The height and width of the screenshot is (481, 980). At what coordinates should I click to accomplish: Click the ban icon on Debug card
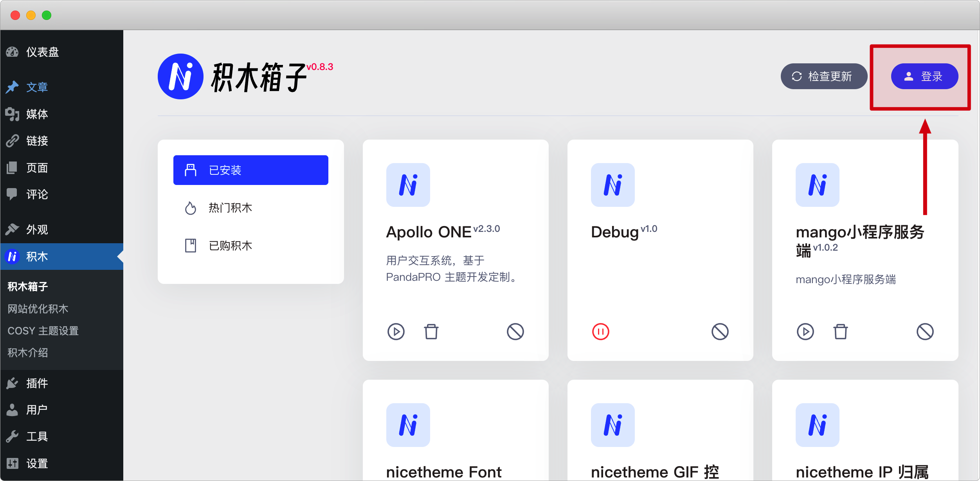click(720, 332)
